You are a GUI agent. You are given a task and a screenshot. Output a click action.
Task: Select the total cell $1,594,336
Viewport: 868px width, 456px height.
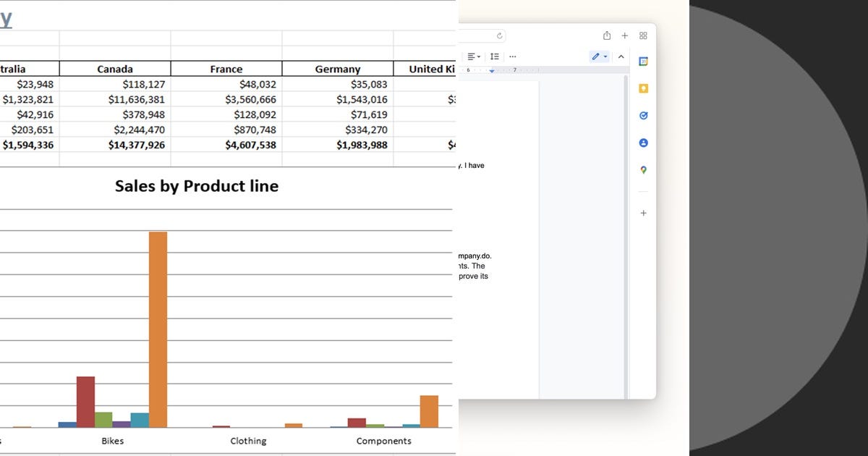(30, 145)
